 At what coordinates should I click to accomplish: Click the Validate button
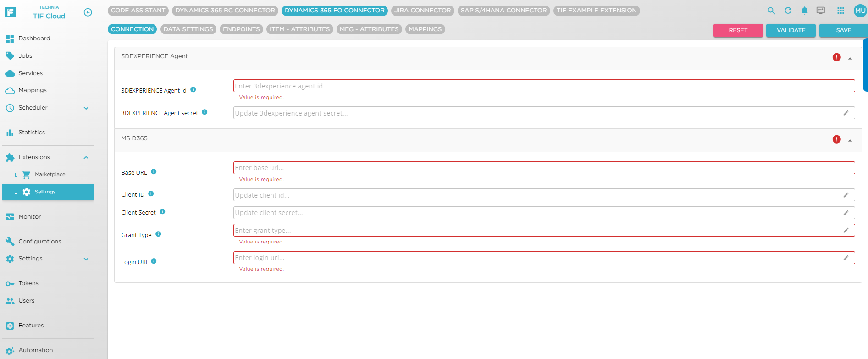coord(791,30)
